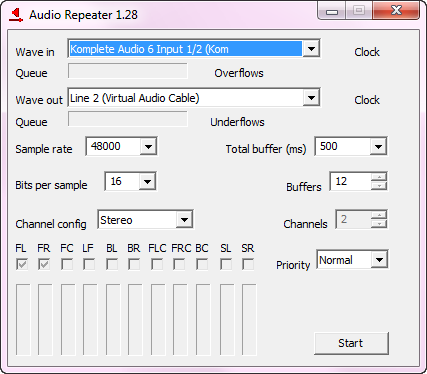The height and width of the screenshot is (374, 427).
Task: Start the audio repeater
Action: pos(351,343)
